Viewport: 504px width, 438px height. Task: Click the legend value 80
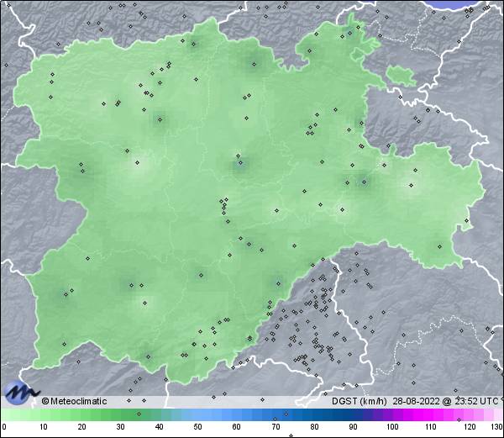[x=314, y=427]
